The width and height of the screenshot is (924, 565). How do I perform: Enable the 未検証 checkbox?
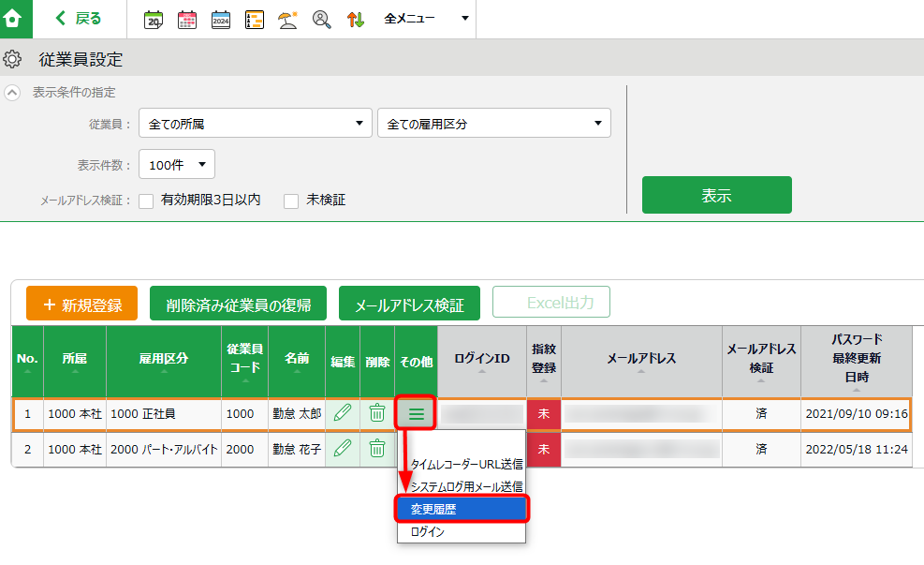coord(290,199)
